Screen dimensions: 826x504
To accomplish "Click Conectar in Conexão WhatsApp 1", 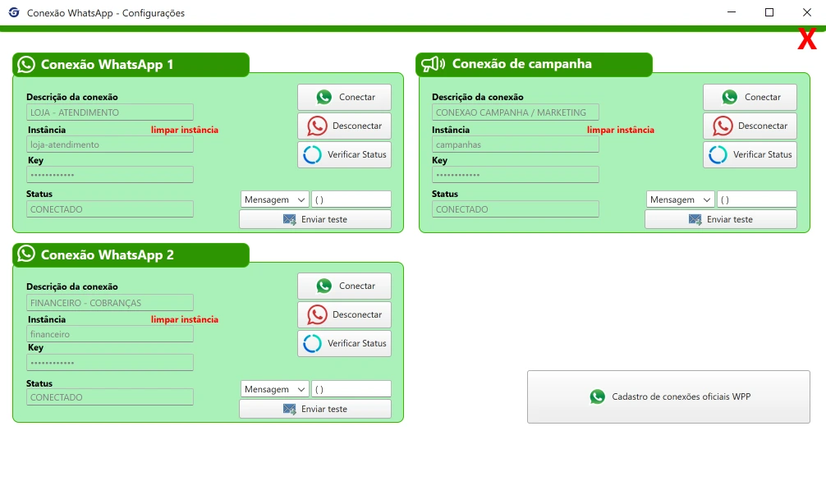I will pyautogui.click(x=345, y=97).
